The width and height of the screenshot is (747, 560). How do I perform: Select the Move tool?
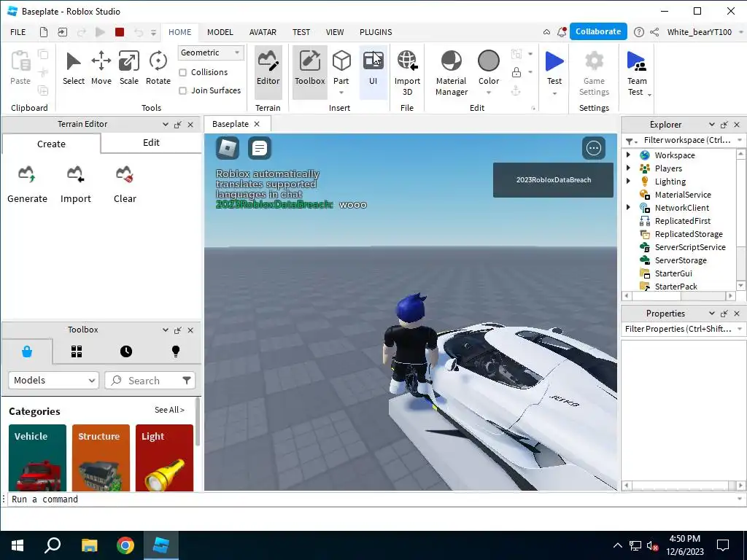coord(101,68)
